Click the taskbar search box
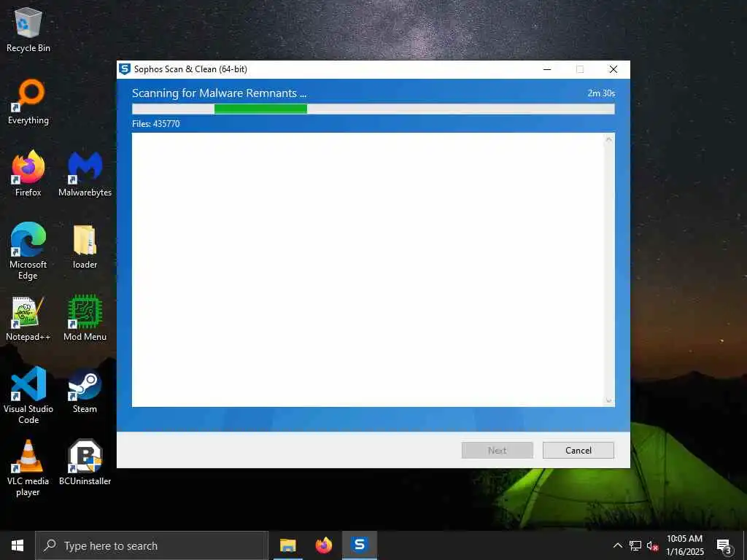The image size is (747, 560). (x=152, y=545)
